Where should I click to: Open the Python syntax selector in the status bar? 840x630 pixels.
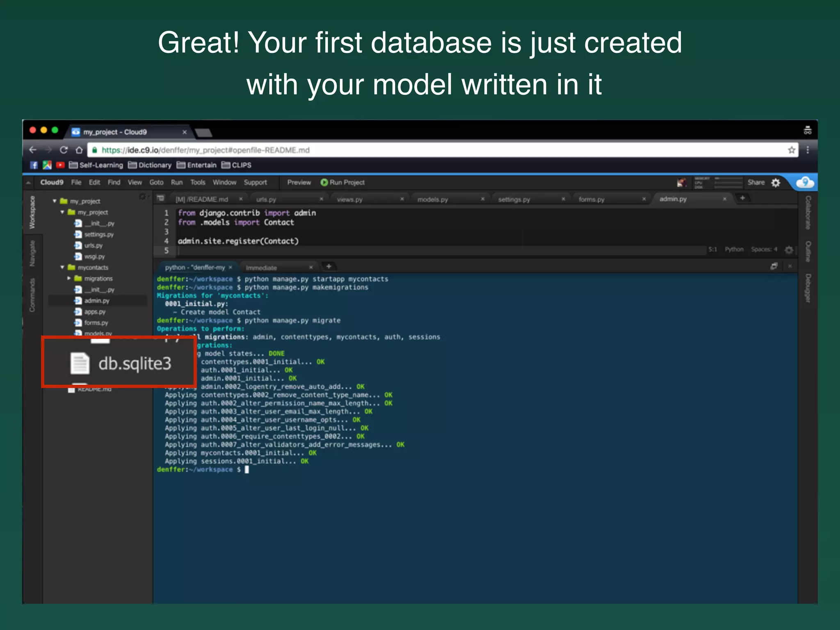click(x=734, y=249)
